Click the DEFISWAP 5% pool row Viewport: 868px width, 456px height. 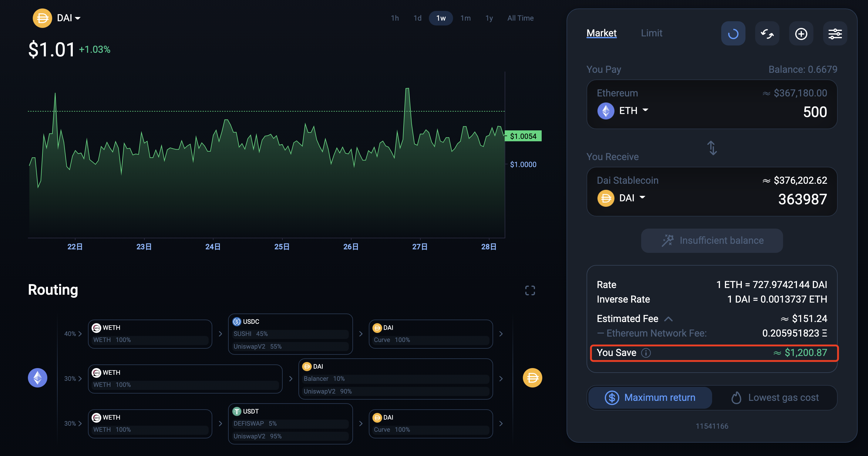coord(290,423)
